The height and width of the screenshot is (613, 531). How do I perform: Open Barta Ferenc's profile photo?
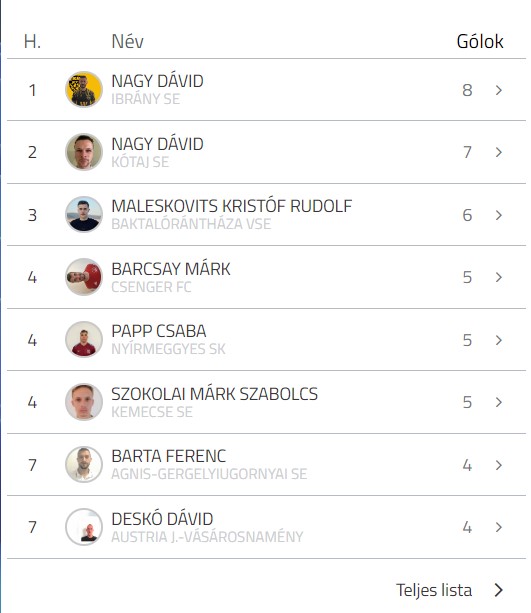84,464
